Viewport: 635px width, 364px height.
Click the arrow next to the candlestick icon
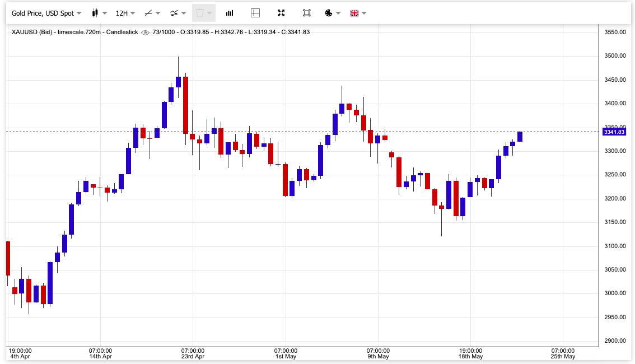105,13
